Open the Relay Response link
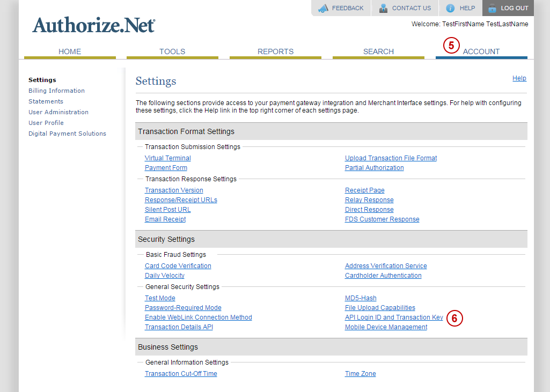550x392 pixels. coord(369,200)
